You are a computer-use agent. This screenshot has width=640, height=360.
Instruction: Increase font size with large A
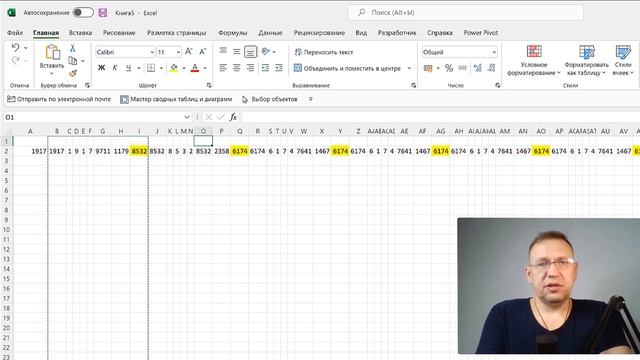189,52
